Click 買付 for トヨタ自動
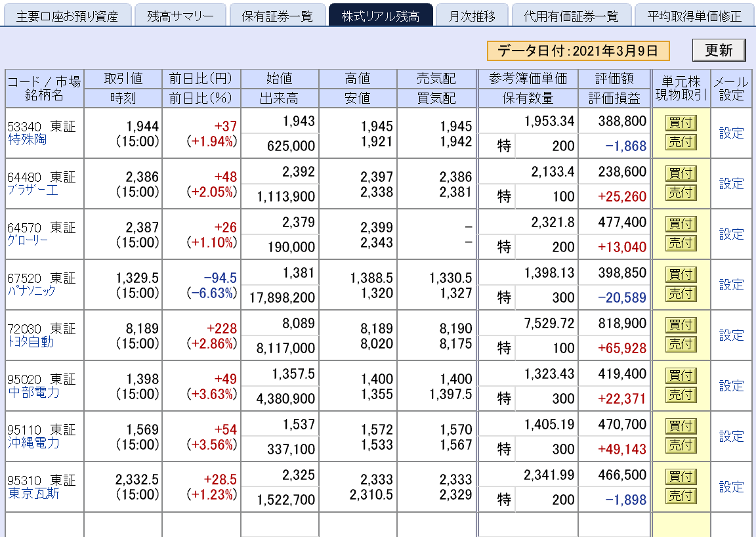Viewport: 756px width, 537px height. tap(681, 325)
